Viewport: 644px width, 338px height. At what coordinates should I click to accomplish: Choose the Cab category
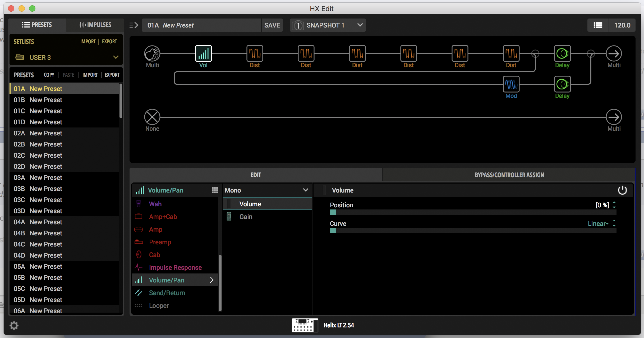point(175,255)
